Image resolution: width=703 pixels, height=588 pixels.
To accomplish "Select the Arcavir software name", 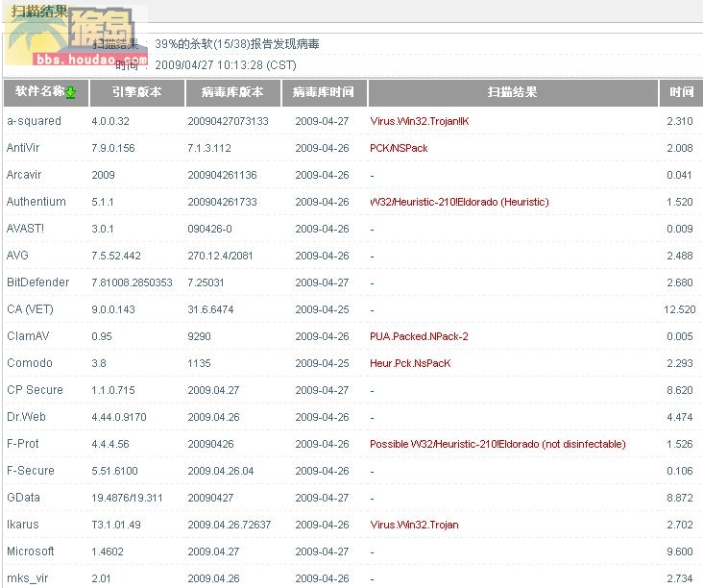I will [x=24, y=175].
